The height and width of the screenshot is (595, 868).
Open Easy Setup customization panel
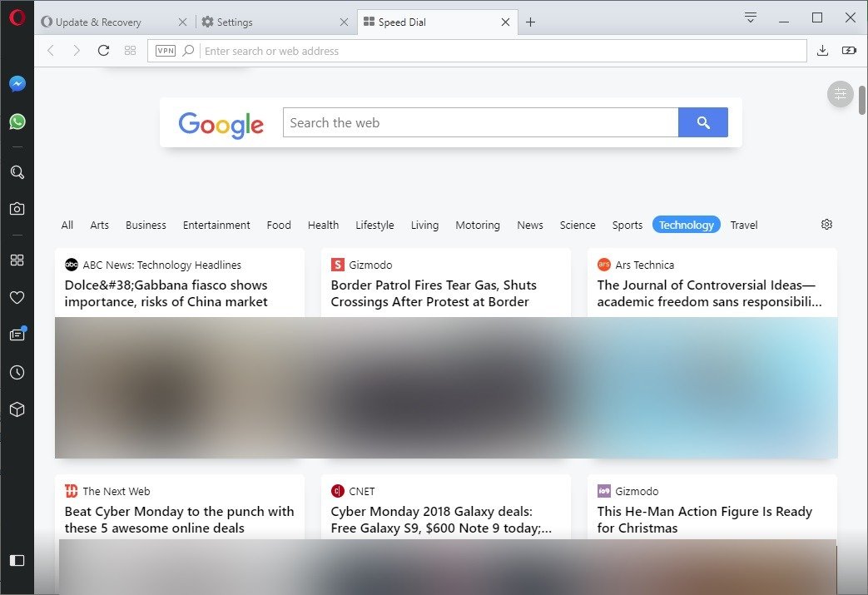841,94
